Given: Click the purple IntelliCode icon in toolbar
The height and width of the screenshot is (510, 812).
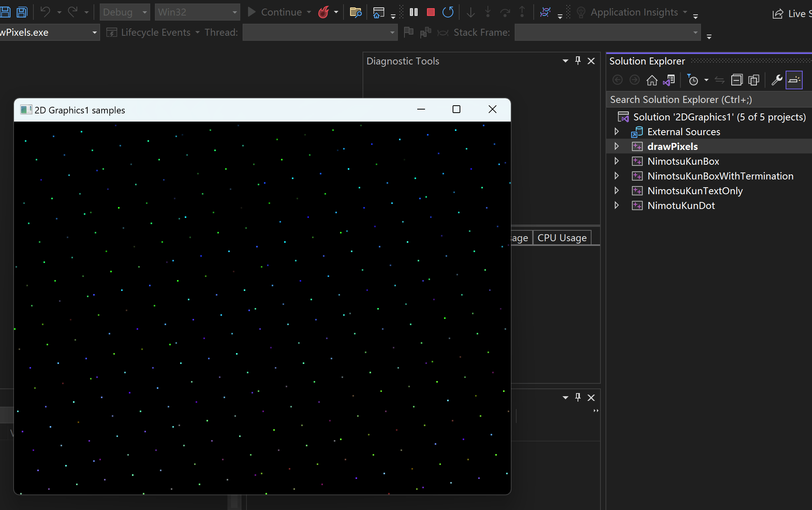Looking at the screenshot, I should [545, 12].
